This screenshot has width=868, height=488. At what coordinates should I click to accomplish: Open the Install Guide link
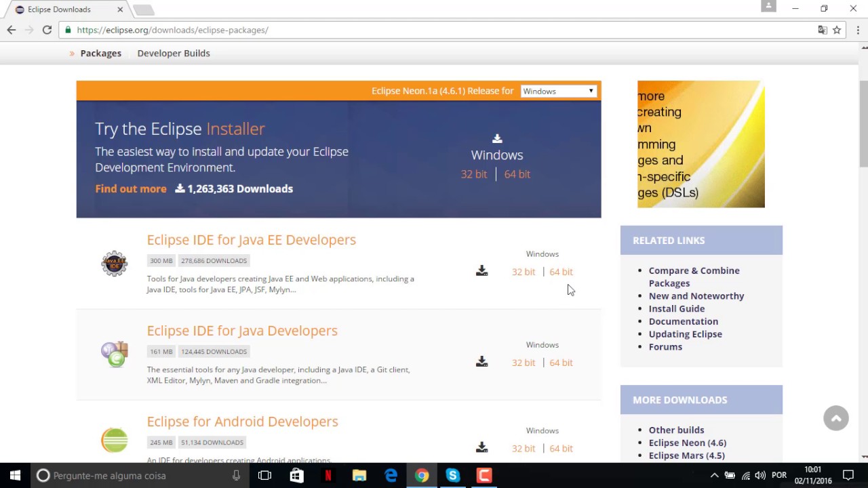[677, 308]
